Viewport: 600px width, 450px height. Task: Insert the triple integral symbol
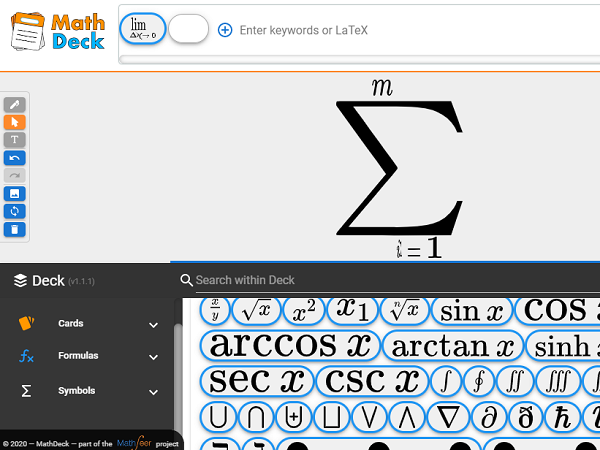pos(558,381)
